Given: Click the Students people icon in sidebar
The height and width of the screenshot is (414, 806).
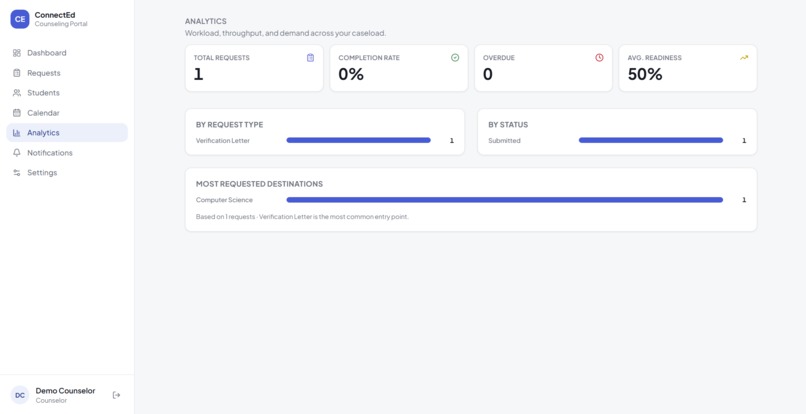Looking at the screenshot, I should (x=16, y=93).
